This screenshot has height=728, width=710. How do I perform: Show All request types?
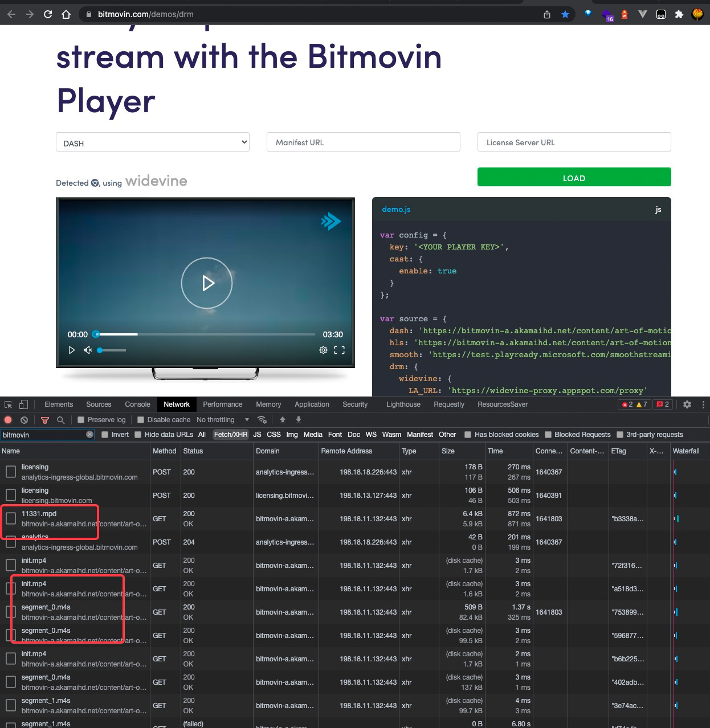point(202,435)
